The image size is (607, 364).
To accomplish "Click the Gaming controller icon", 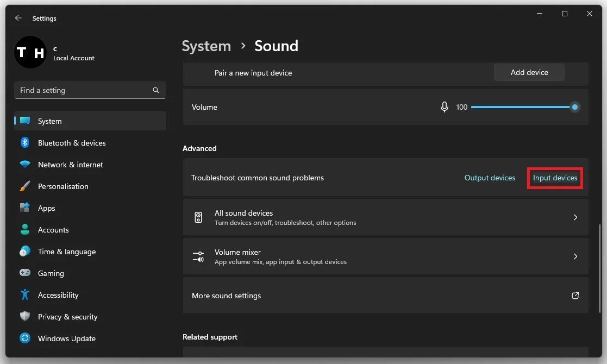I will click(25, 273).
